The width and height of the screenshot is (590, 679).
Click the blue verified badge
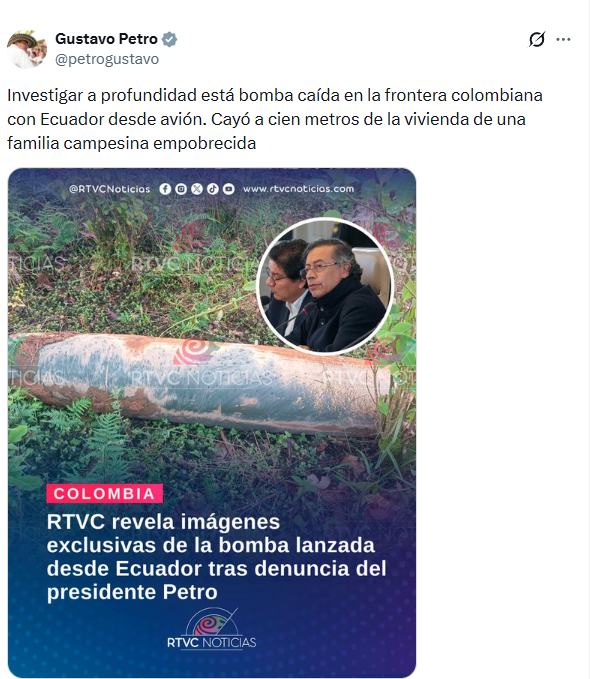169,39
